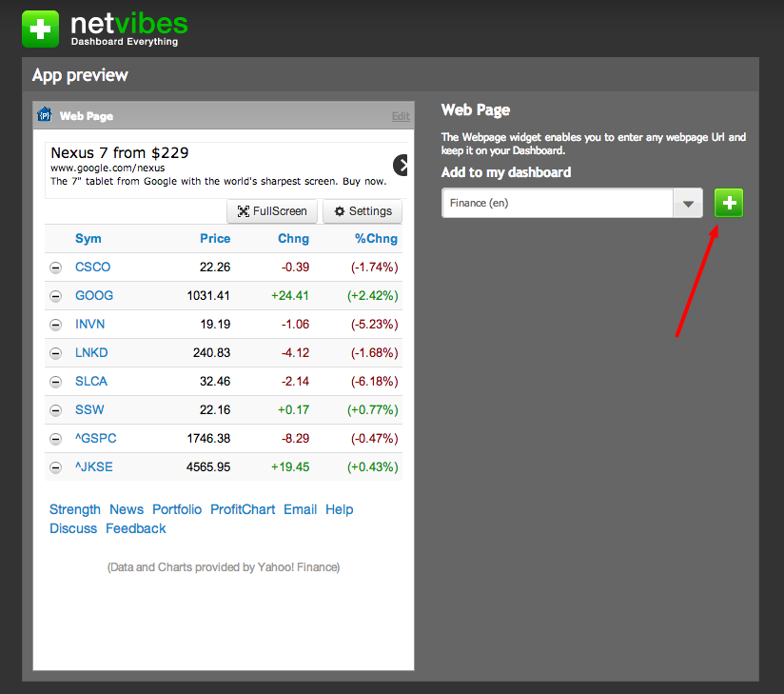Open the Portfolio link
This screenshot has height=694, width=784.
pyautogui.click(x=177, y=509)
